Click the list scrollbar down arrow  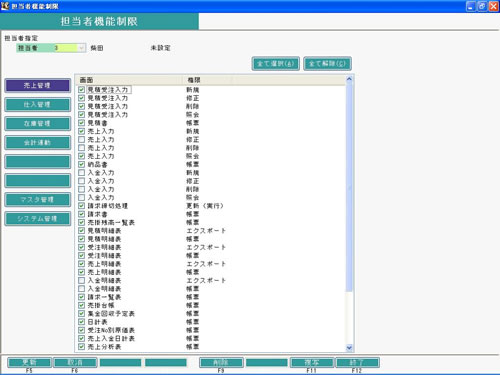coord(349,347)
